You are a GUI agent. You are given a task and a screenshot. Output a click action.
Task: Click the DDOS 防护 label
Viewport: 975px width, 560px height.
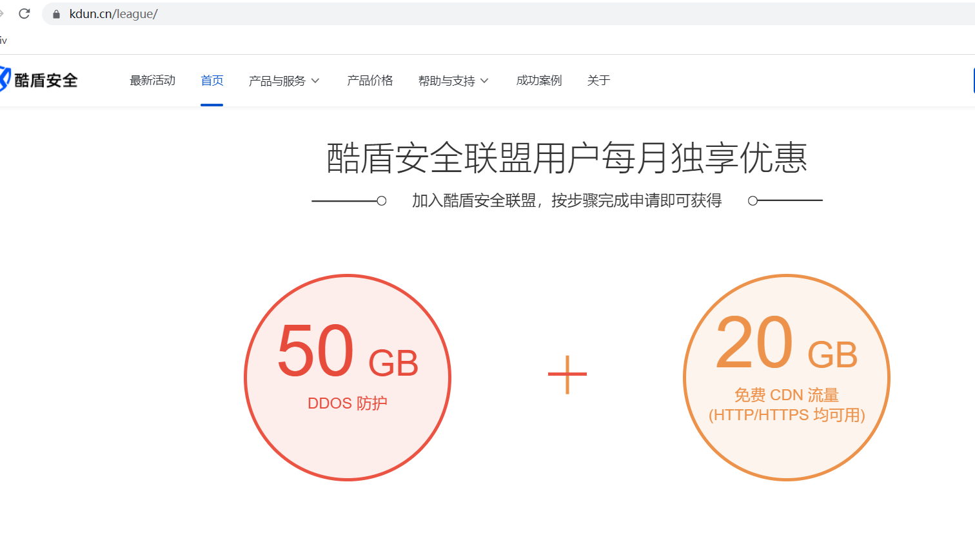[348, 403]
